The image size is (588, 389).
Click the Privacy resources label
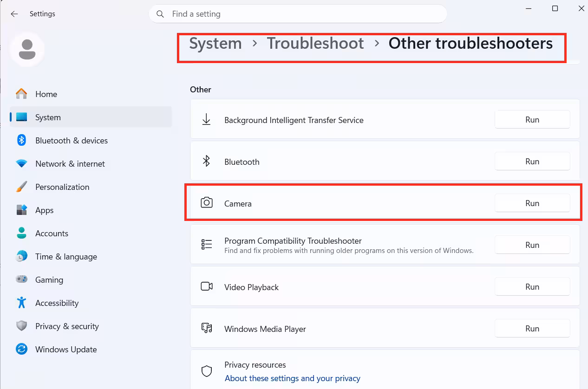click(x=255, y=365)
